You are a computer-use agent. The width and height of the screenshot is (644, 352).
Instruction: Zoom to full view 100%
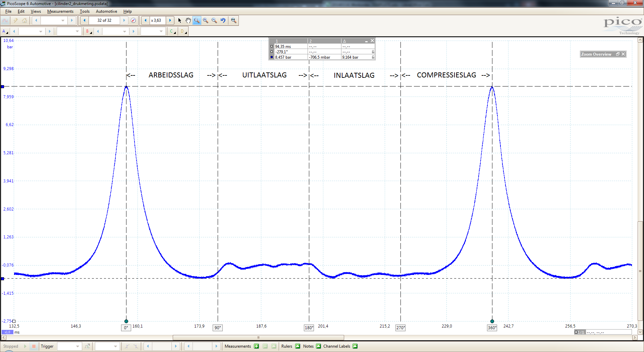[x=234, y=20]
